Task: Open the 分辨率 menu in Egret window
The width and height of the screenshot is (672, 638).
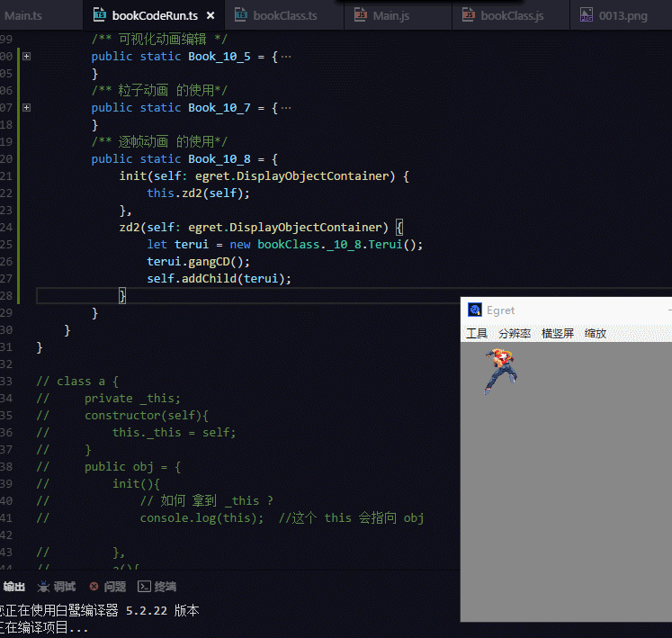Action: coord(515,333)
